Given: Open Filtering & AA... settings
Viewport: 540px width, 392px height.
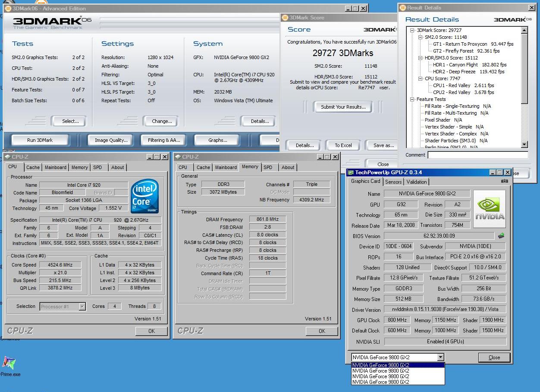Looking at the screenshot, I should 163,140.
